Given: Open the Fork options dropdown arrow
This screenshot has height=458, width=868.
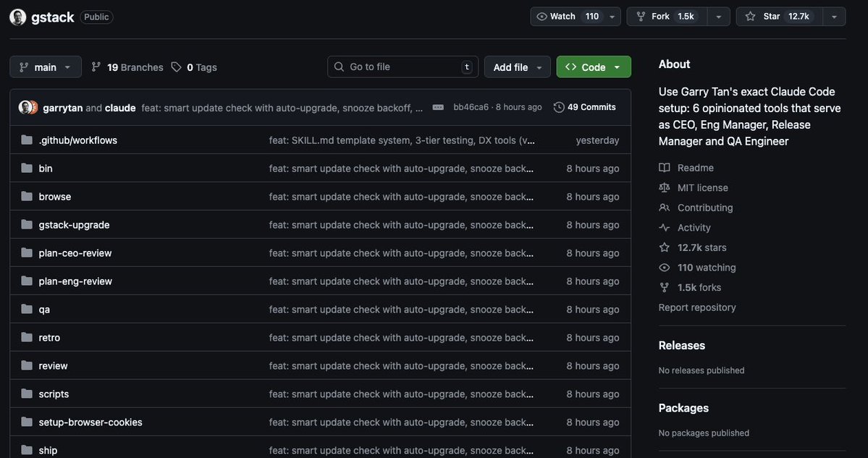Looking at the screenshot, I should click(x=719, y=17).
